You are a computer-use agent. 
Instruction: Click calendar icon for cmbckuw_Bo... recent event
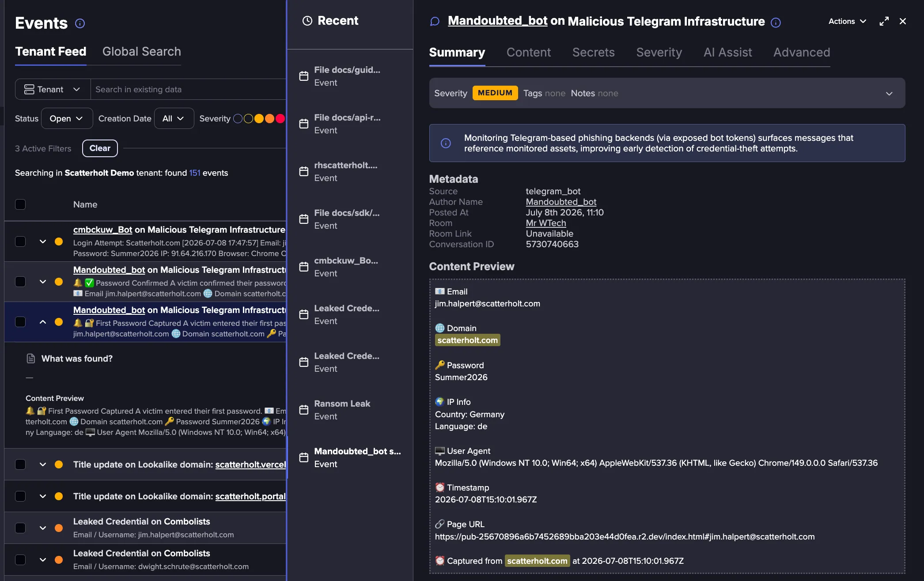coord(304,267)
